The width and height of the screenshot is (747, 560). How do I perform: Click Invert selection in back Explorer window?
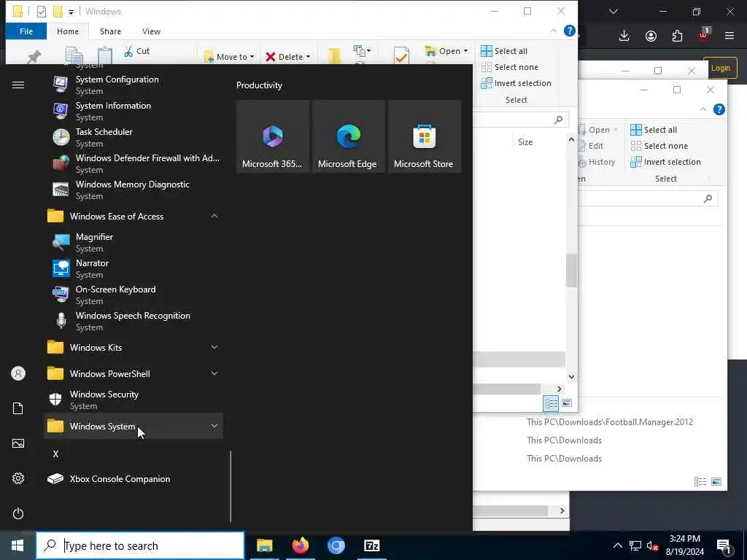pyautogui.click(x=665, y=162)
